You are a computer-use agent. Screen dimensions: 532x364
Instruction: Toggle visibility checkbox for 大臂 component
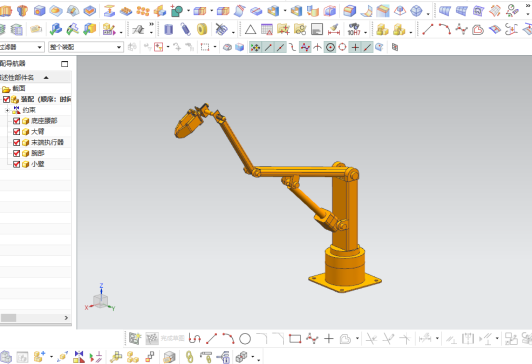click(x=16, y=132)
